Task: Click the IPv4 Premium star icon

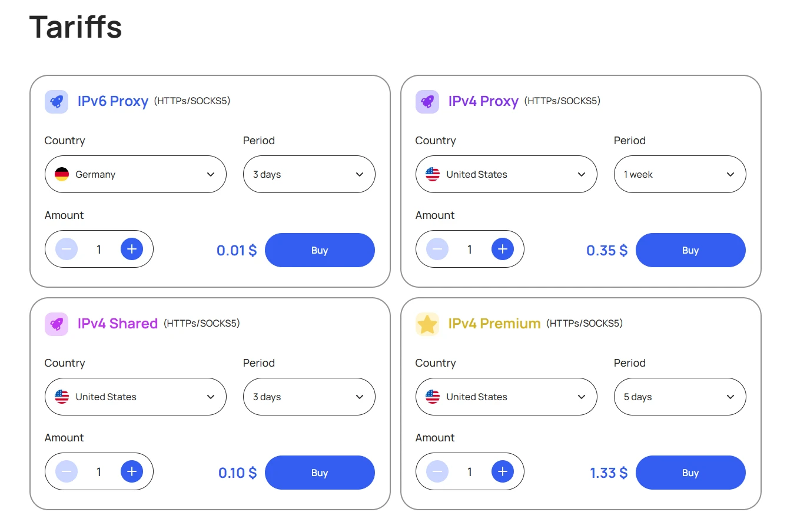Action: pos(427,324)
